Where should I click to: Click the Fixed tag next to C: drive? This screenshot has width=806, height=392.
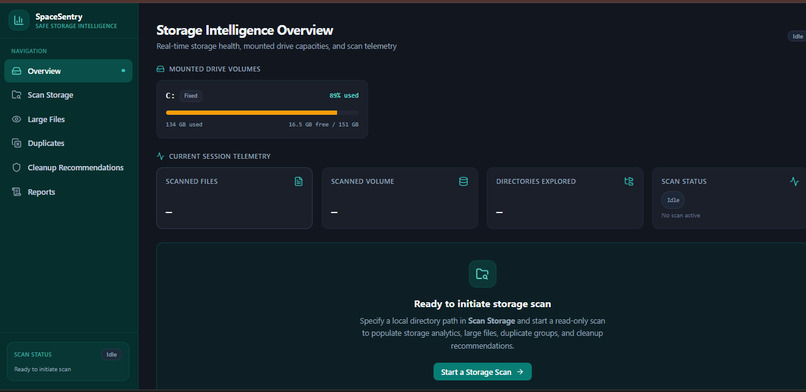point(191,96)
